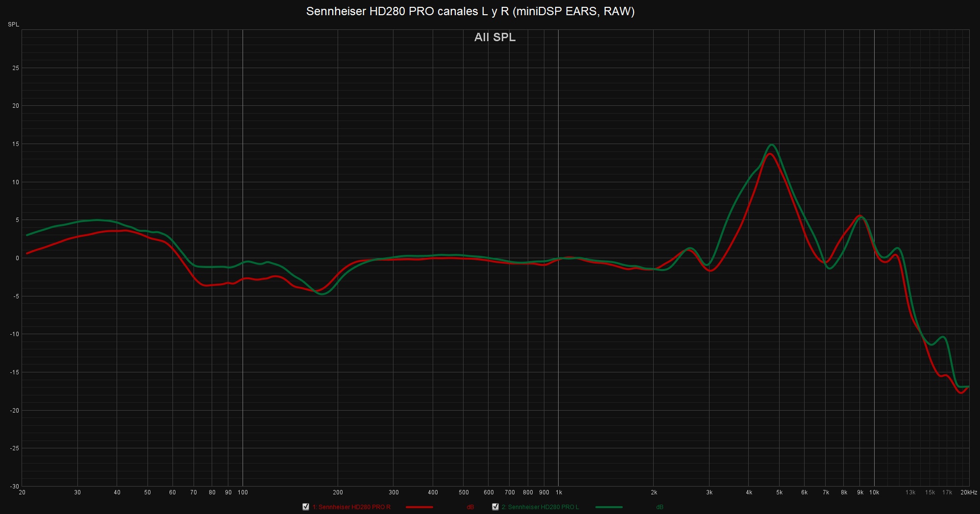Click the 5k frequency axis label
Screen dimensions: 980x514
pos(779,492)
